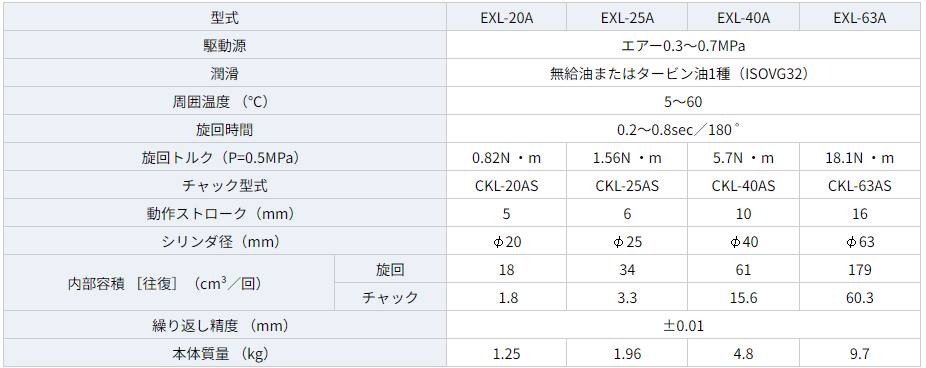Click the φ40 cylinder diameter cell
This screenshot has height=368, width=926.
pyautogui.click(x=744, y=242)
